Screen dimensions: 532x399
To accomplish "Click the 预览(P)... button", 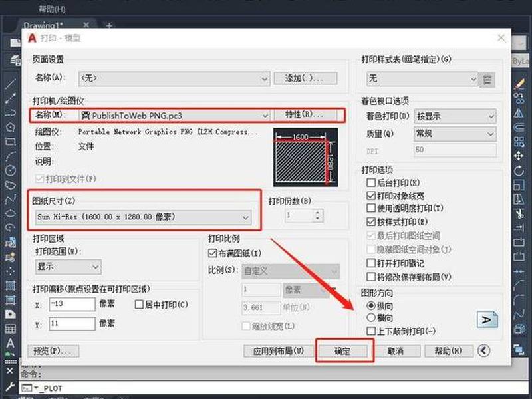I will click(53, 351).
